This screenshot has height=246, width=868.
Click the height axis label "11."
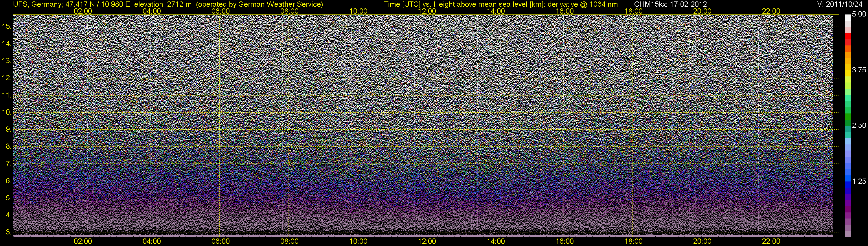(x=7, y=96)
